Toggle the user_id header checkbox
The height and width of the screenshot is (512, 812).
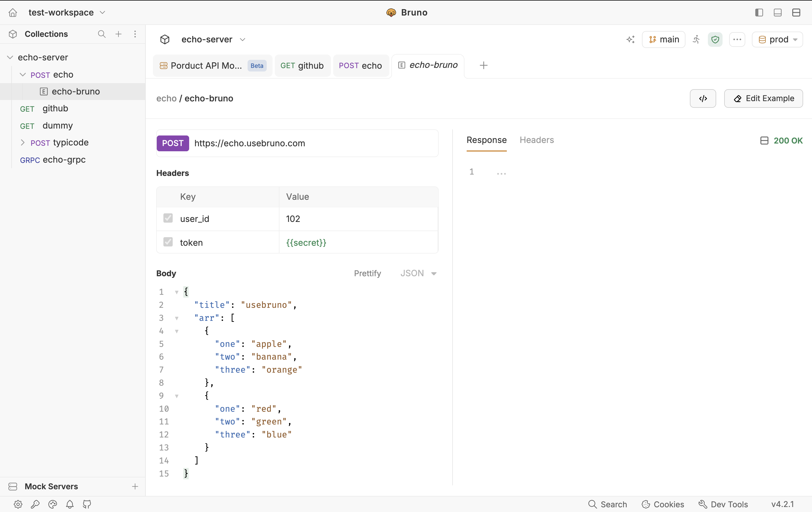(x=168, y=218)
